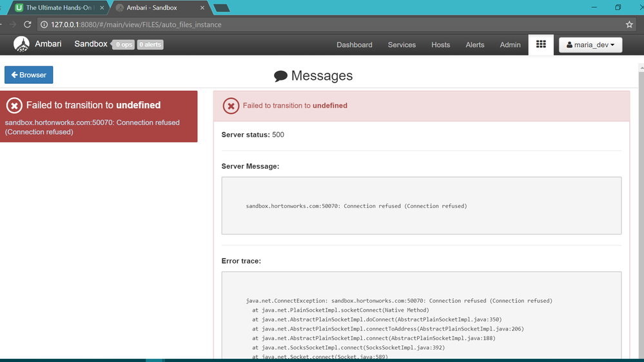Reload the page with the refresh icon
The width and height of the screenshot is (644, 362).
coord(28,24)
